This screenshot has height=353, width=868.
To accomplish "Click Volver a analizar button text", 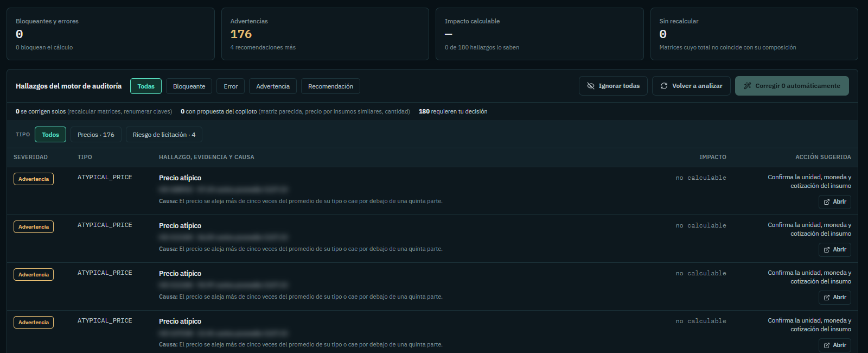I will click(x=697, y=86).
